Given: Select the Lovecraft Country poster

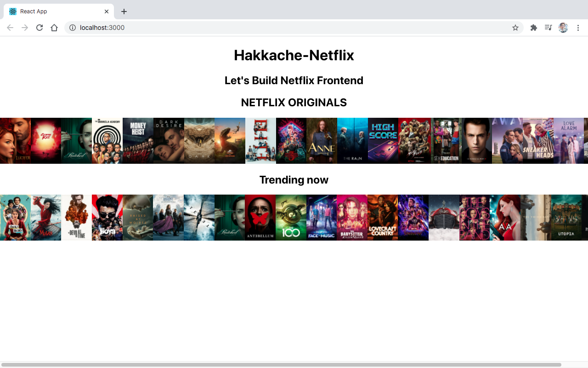Looking at the screenshot, I should tap(383, 218).
